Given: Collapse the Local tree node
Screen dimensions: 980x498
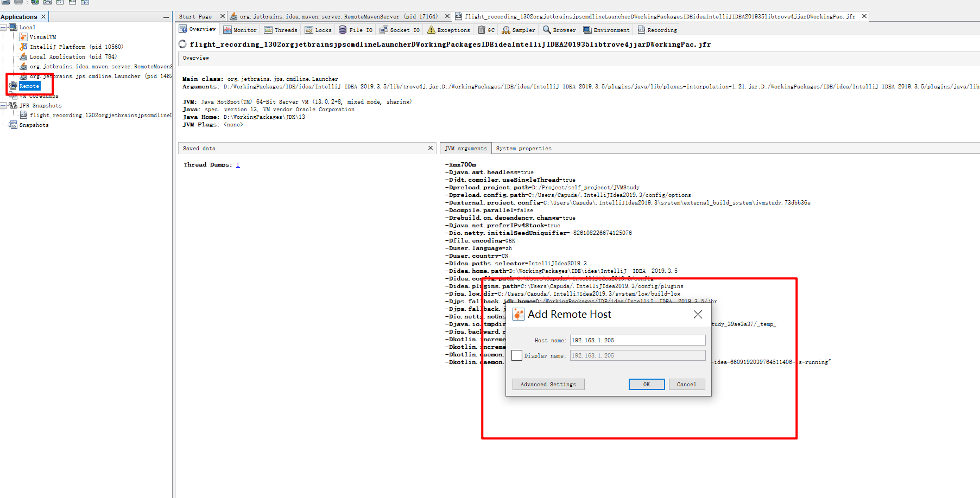Looking at the screenshot, I should (x=3, y=27).
